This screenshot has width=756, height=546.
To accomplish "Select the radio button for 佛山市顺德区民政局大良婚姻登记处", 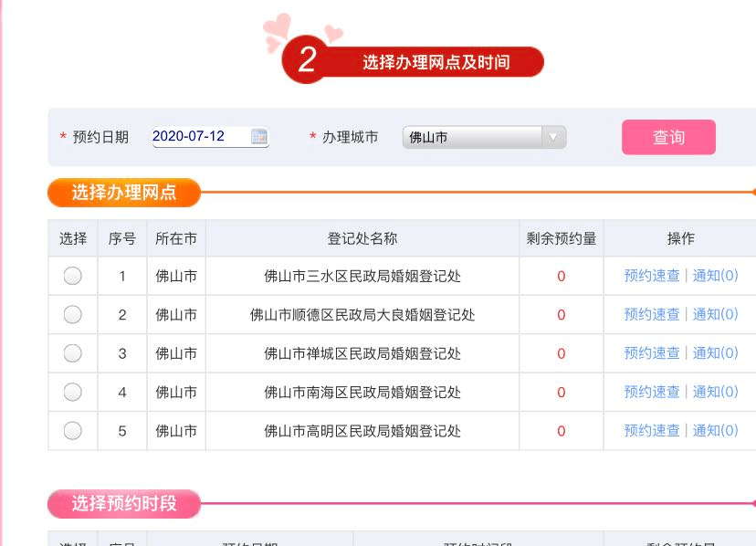I will pyautogui.click(x=72, y=314).
